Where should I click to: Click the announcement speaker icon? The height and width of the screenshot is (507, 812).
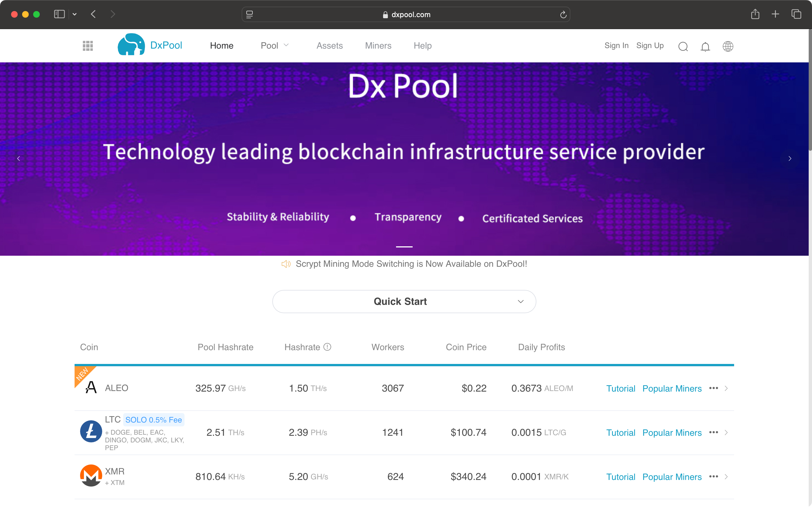pyautogui.click(x=286, y=264)
